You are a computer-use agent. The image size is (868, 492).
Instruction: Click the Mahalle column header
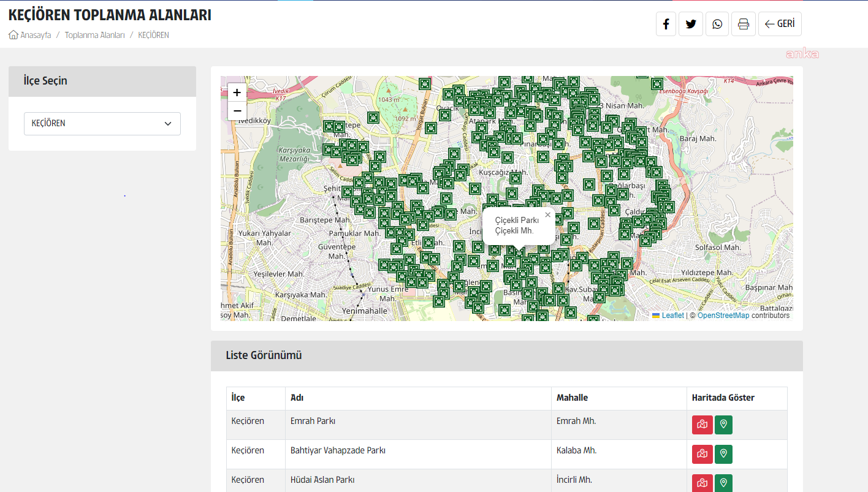pyautogui.click(x=572, y=398)
